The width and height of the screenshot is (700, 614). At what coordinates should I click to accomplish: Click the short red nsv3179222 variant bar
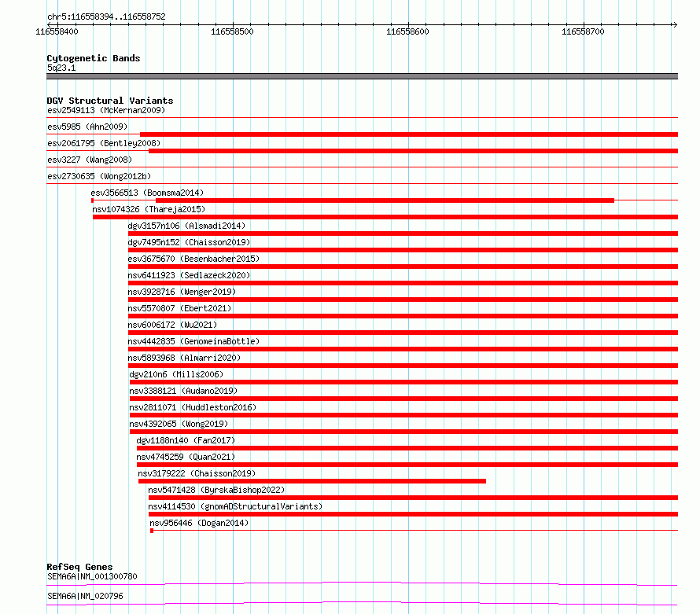[312, 481]
